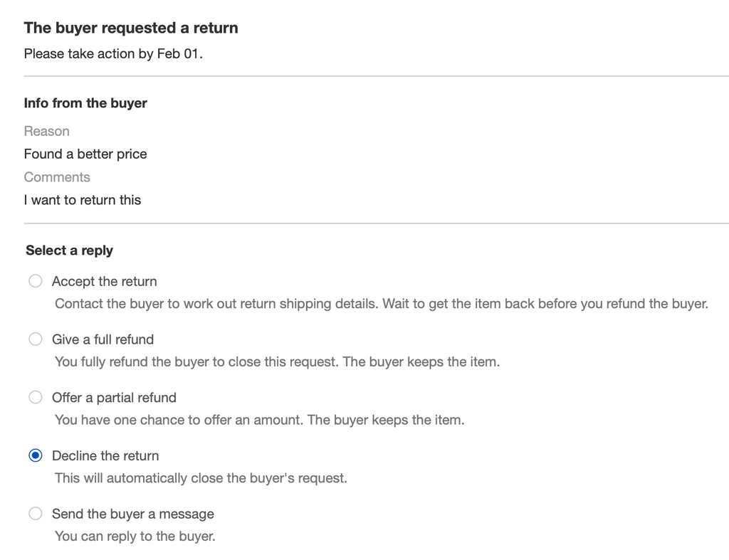Click the 'The buyer requested a return' heading
The image size is (729, 560).
pos(131,28)
